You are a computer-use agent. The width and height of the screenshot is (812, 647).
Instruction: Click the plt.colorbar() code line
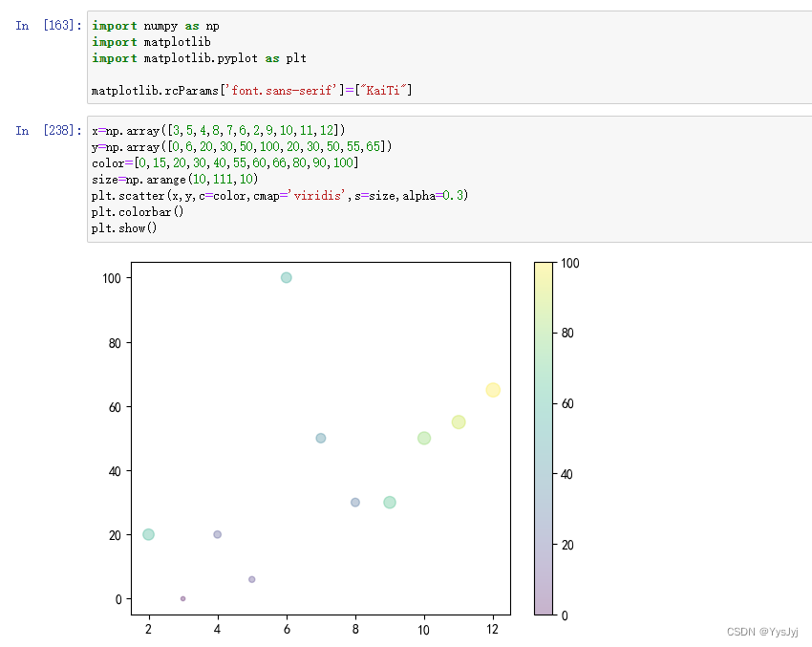[138, 212]
